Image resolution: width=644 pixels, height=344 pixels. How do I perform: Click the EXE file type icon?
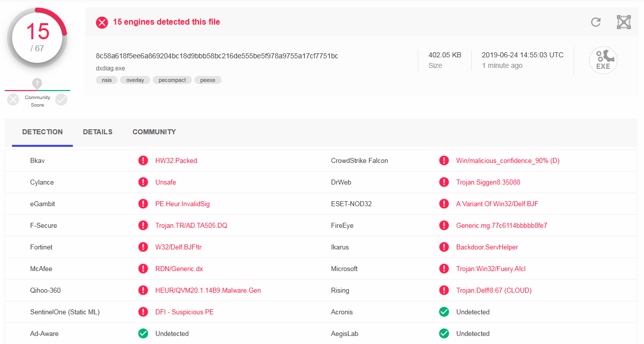pyautogui.click(x=603, y=60)
